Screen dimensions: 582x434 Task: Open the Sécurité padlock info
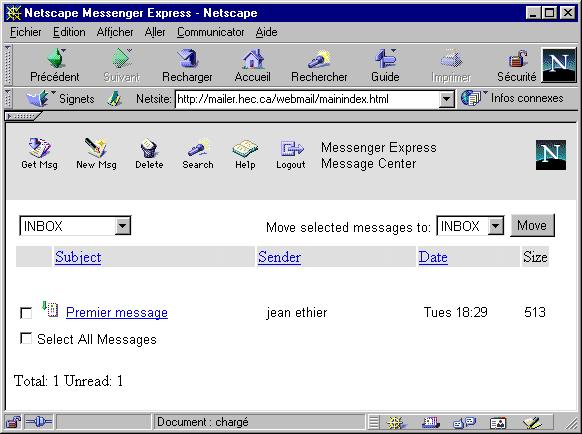click(517, 66)
